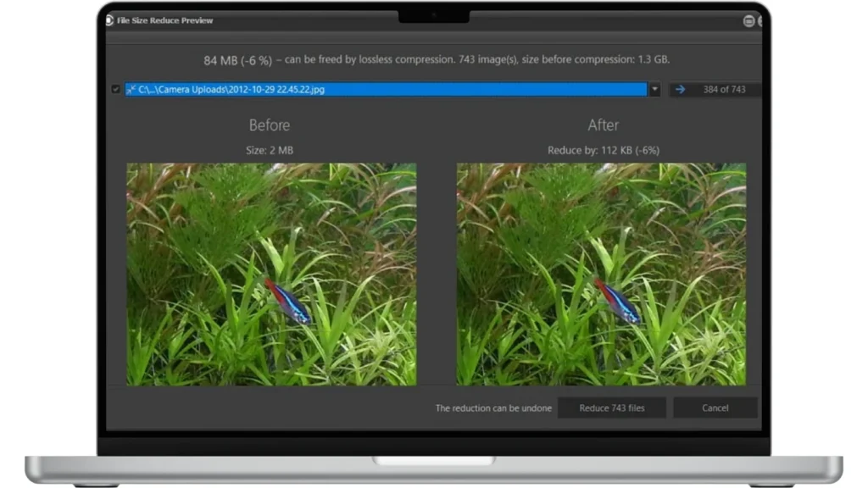The height and width of the screenshot is (488, 868).
Task: Click the 84 MB lossless compression summary text
Action: (x=437, y=60)
